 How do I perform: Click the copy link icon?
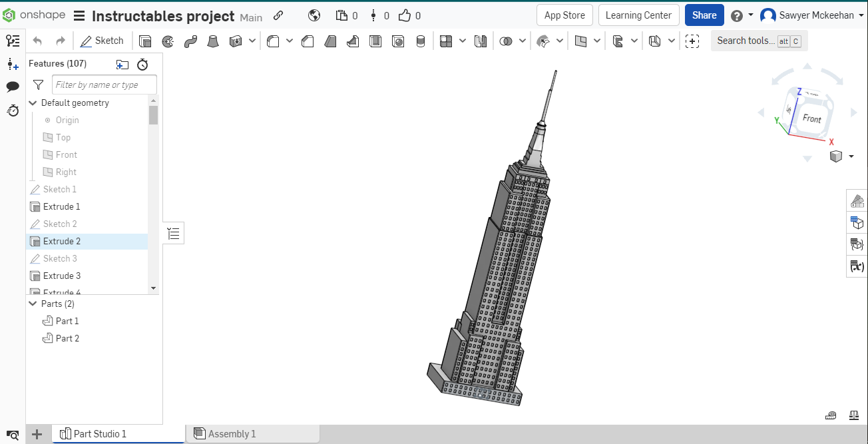point(278,16)
